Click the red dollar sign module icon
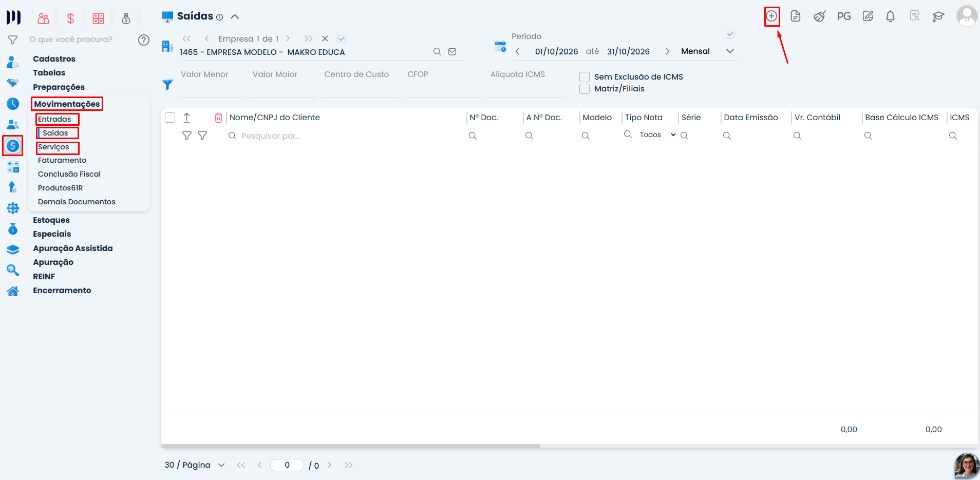The image size is (980, 480). pyautogui.click(x=71, y=18)
